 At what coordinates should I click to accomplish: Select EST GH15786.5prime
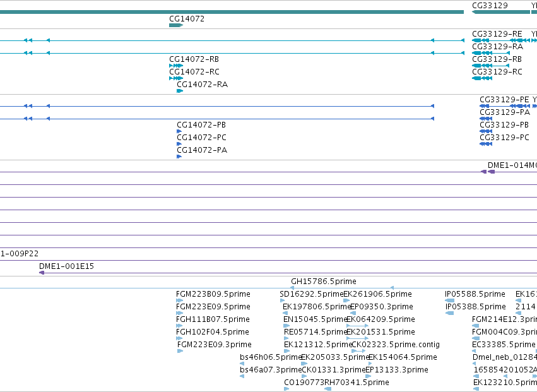[x=324, y=282]
